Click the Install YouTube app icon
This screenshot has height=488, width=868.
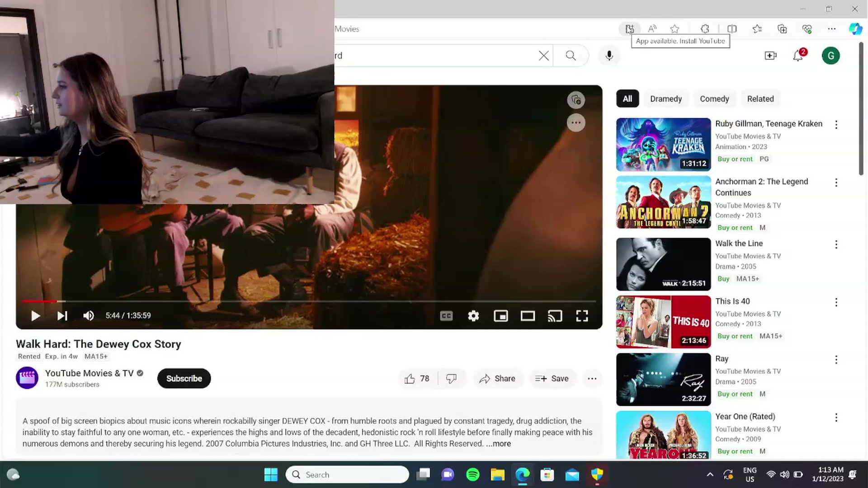click(629, 29)
